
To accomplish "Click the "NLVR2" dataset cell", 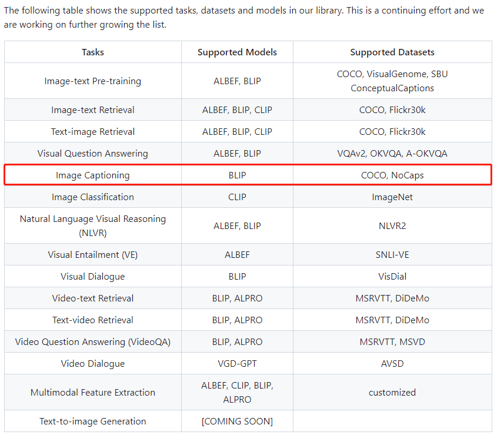I will point(392,225).
